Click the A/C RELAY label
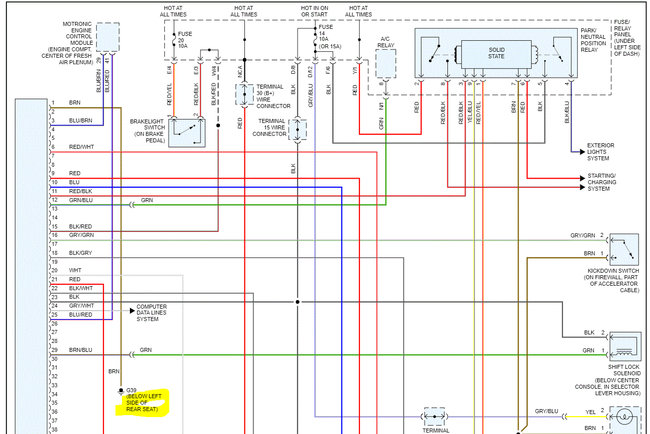 (386, 42)
